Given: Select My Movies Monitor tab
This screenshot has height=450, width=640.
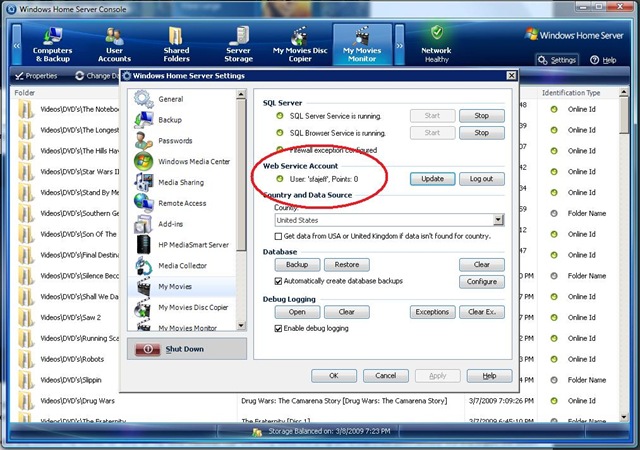Looking at the screenshot, I should [x=362, y=45].
